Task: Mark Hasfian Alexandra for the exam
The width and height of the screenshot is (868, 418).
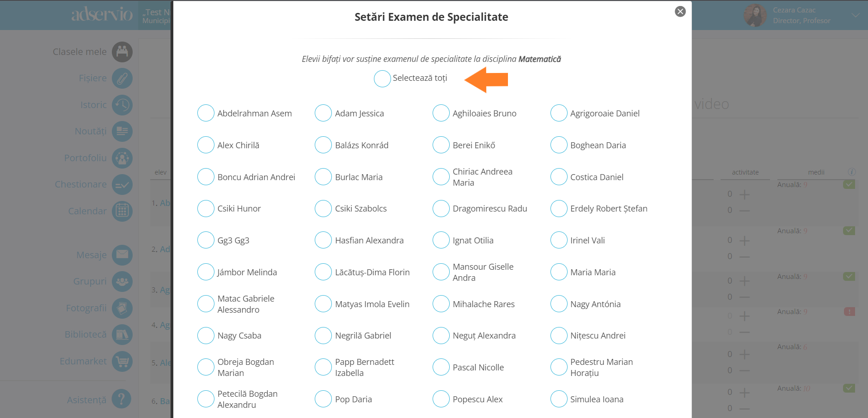Action: pyautogui.click(x=323, y=240)
